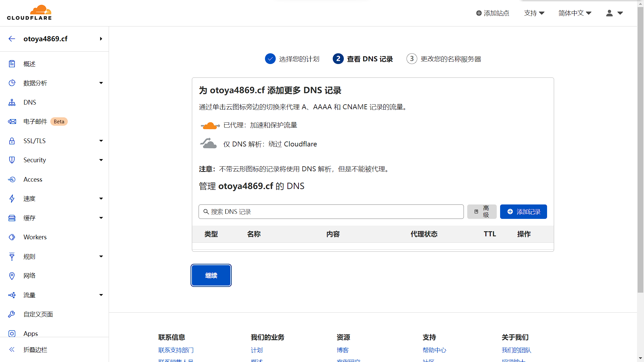Click the 搜索 DNS 记录 search field
The image size is (644, 362).
click(x=331, y=212)
